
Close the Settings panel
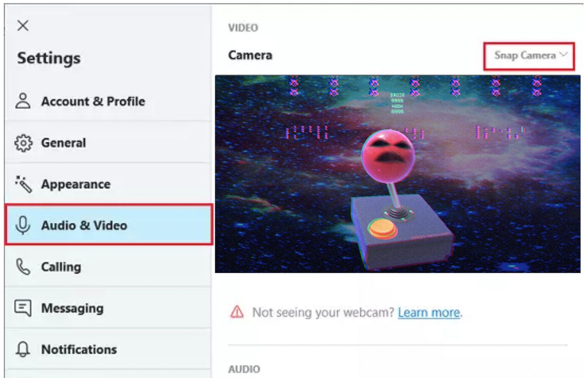click(x=23, y=26)
